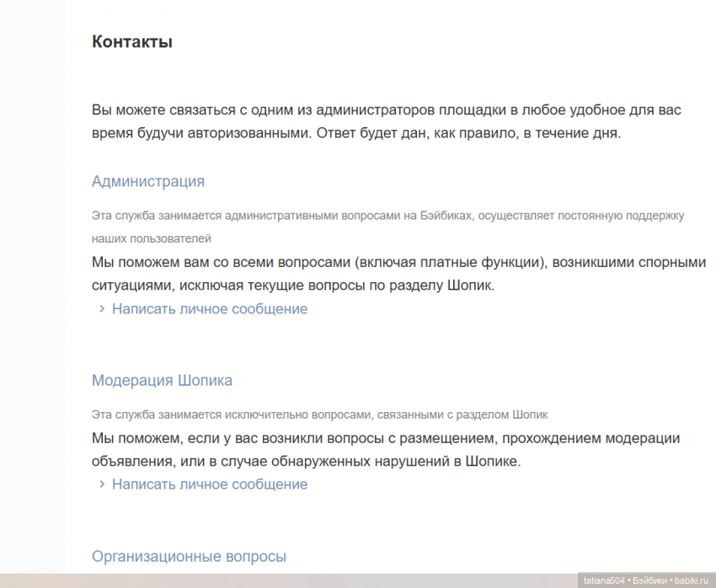Viewport: 716px width, 588px height.
Task: Open the Администрация section link
Action: click(147, 181)
